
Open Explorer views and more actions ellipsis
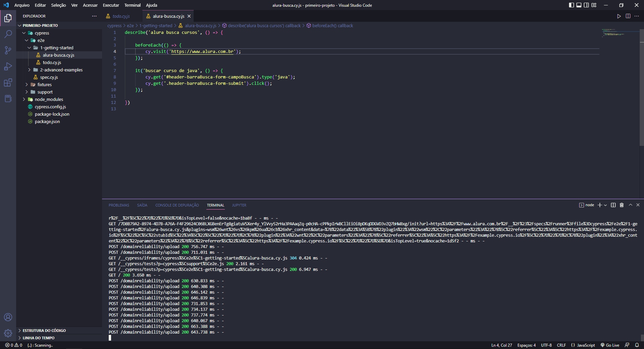tap(94, 16)
